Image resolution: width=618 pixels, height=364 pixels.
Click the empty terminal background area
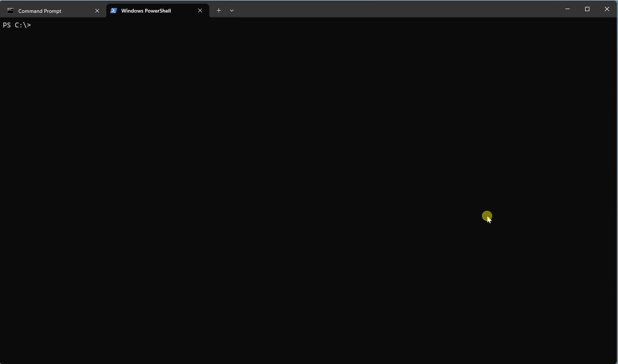click(x=286, y=171)
